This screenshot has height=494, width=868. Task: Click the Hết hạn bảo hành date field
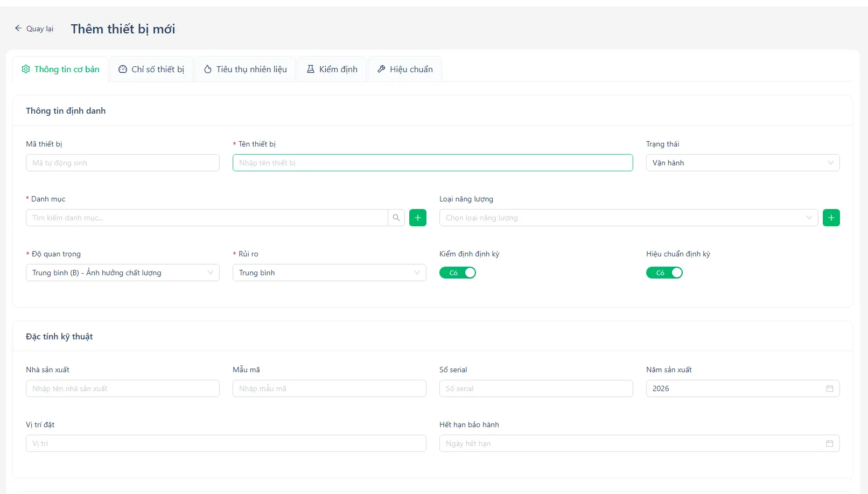(x=640, y=443)
